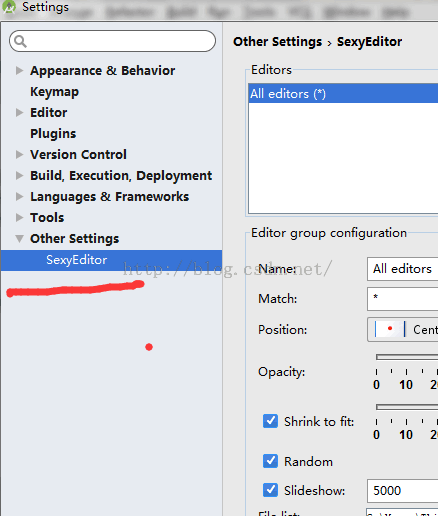The image size is (438, 516).
Task: Toggle the Slideshow checkbox
Action: point(270,490)
